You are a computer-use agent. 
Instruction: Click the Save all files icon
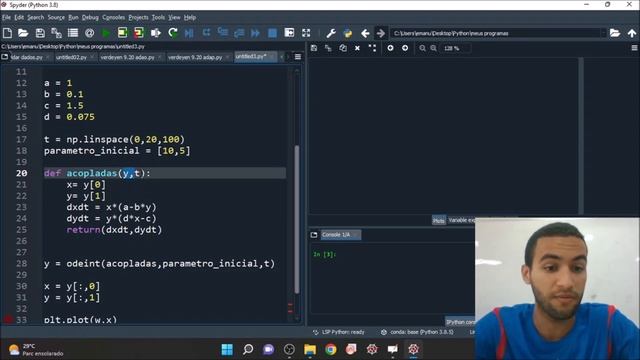56,33
